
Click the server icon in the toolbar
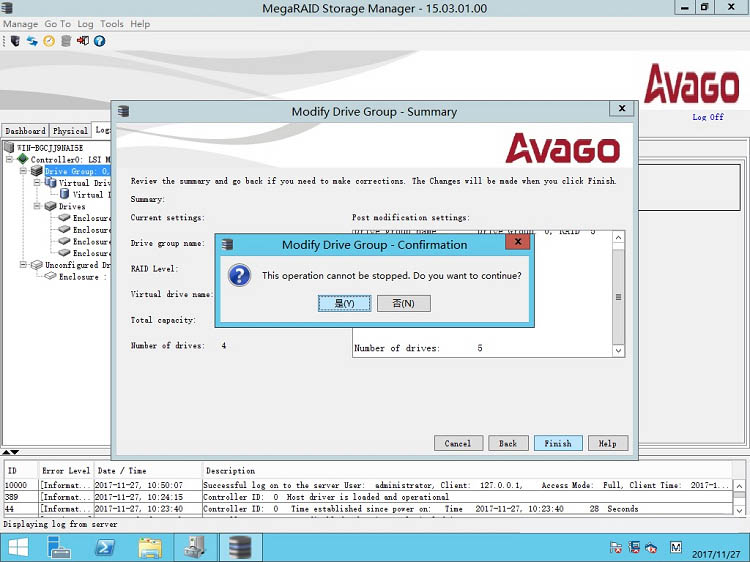tap(15, 41)
